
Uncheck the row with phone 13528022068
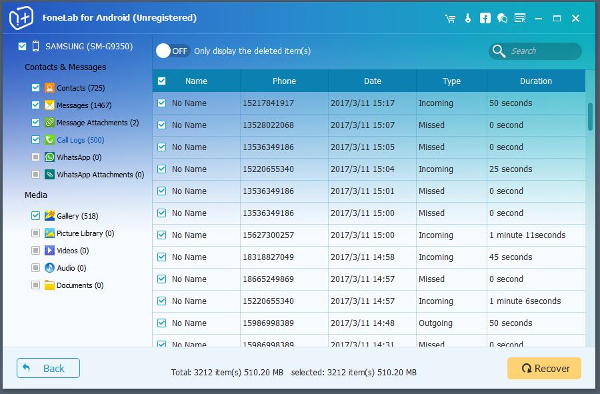[x=161, y=125]
